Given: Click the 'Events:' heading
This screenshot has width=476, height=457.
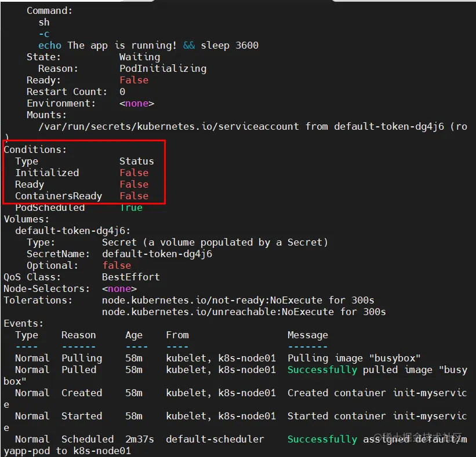Looking at the screenshot, I should tap(23, 324).
